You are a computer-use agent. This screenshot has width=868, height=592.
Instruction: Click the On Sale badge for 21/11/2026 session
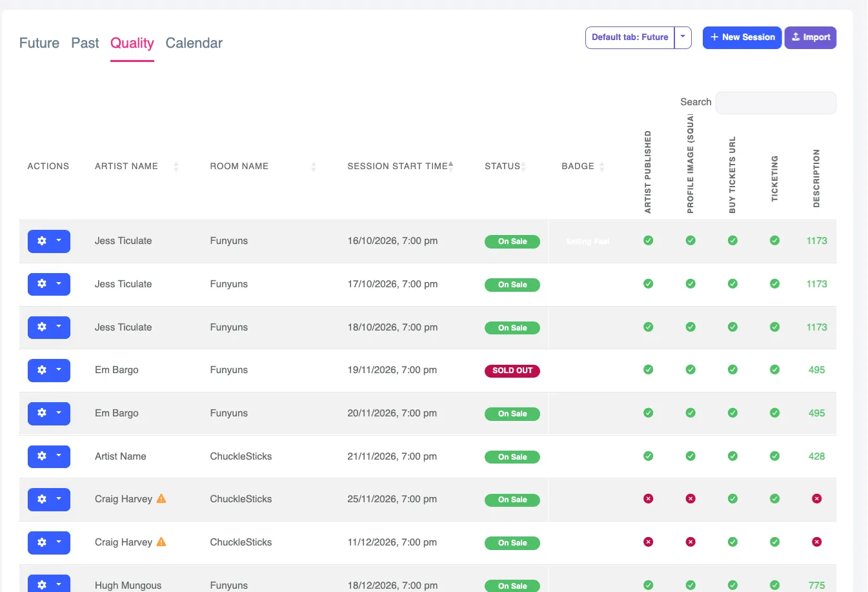[x=512, y=457]
